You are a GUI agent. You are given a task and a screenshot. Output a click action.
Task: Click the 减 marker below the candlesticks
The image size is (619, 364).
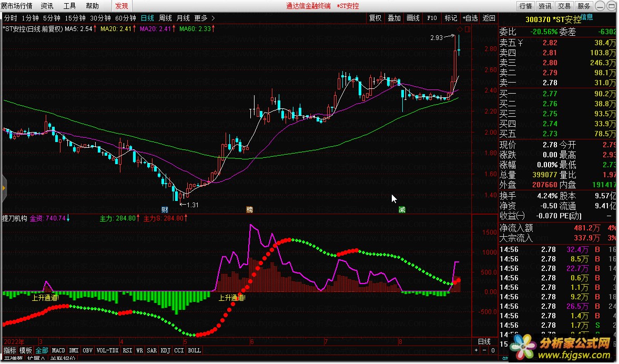tap(402, 210)
